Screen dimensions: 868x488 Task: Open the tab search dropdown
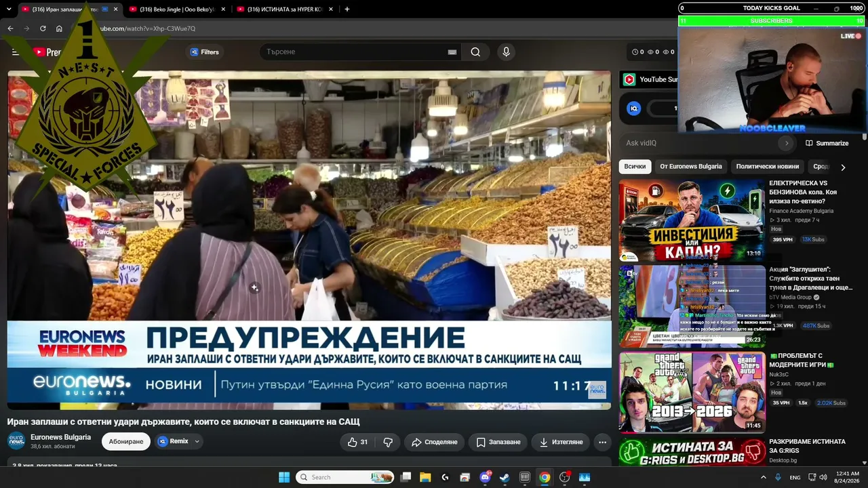[9, 9]
